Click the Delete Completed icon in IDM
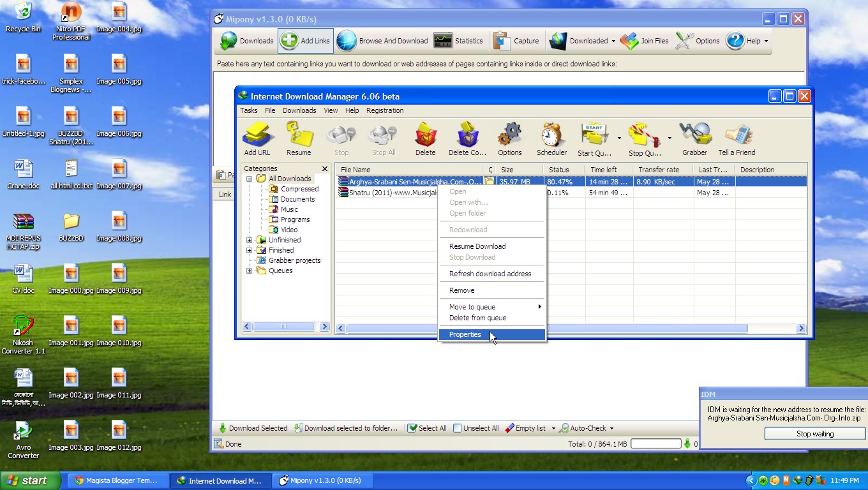The image size is (868, 490). (x=467, y=138)
